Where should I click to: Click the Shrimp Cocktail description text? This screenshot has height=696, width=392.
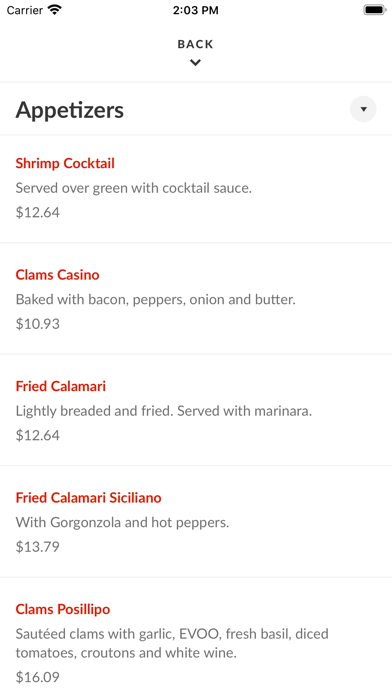click(x=134, y=188)
